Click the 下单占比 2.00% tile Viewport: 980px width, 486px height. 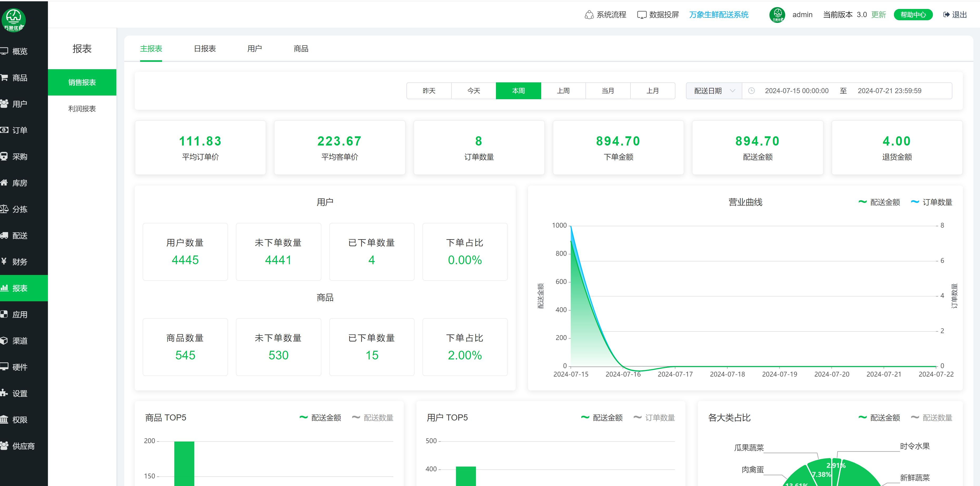[465, 347]
